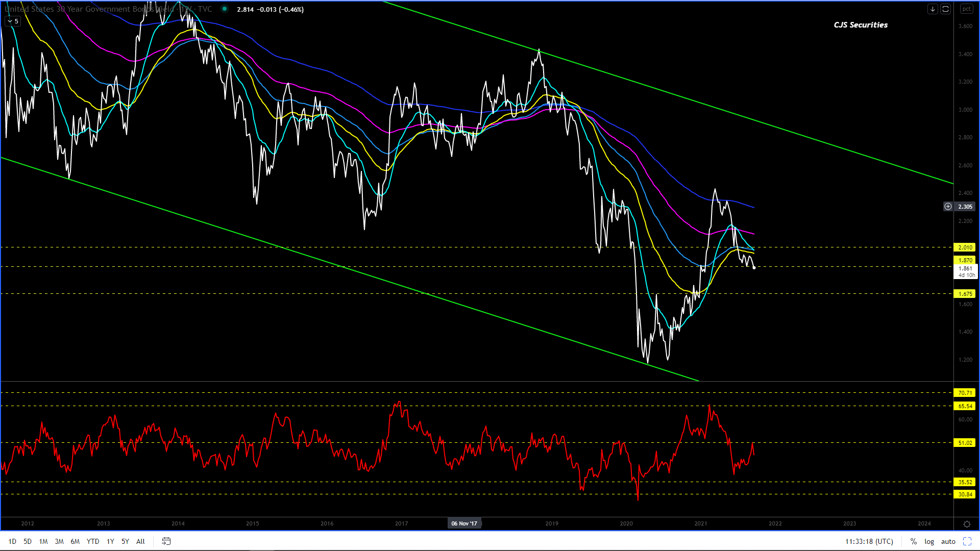The width and height of the screenshot is (980, 551).
Task: Click the plus icon beside 2.305 price
Action: [x=948, y=207]
